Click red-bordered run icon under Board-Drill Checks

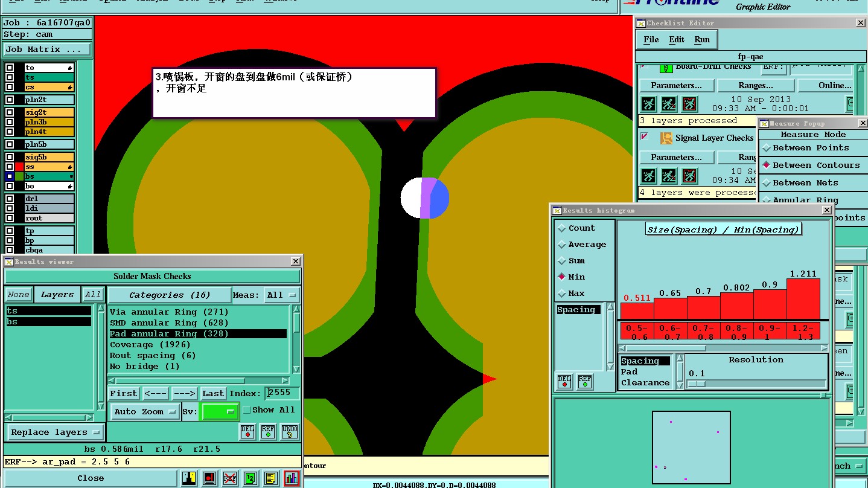coord(689,104)
